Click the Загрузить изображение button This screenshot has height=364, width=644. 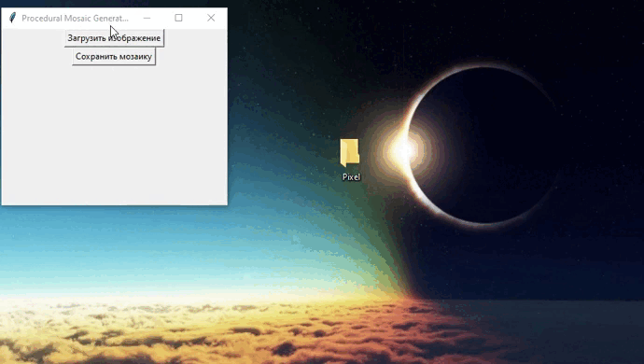pos(114,38)
